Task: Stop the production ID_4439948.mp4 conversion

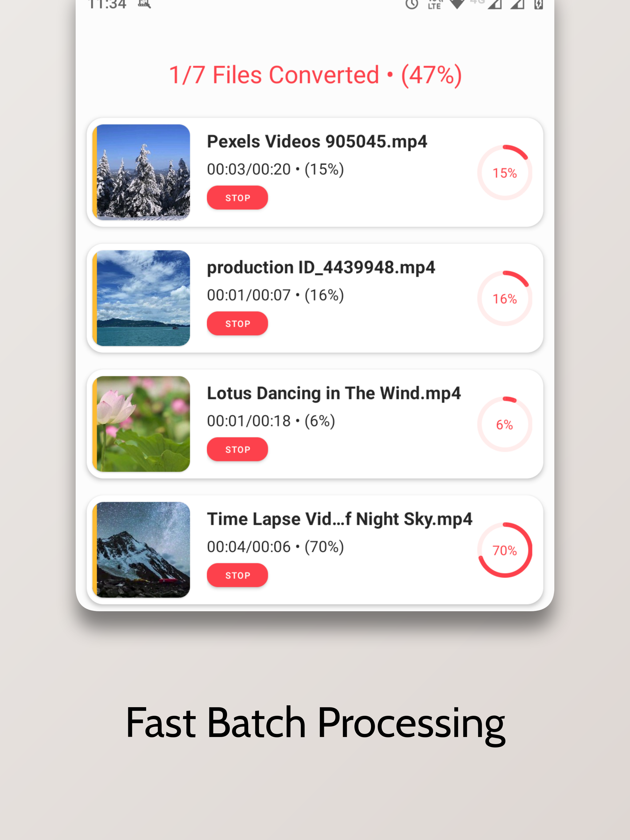Action: (x=237, y=323)
